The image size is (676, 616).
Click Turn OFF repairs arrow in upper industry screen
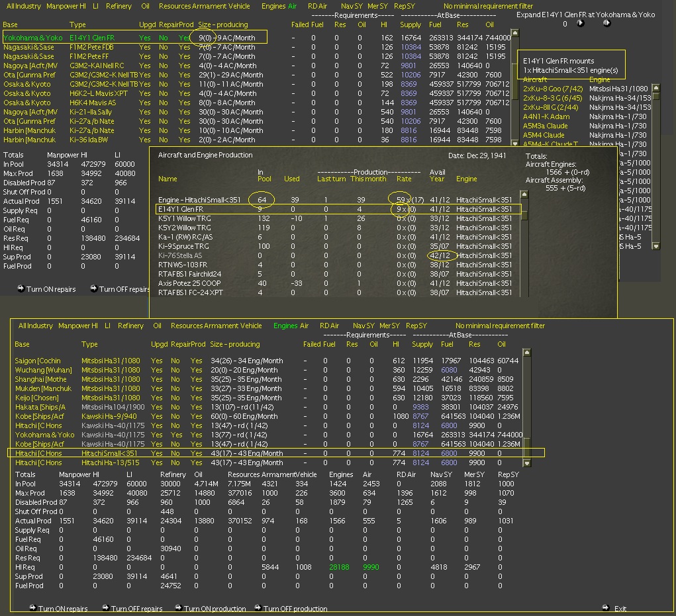[93, 288]
